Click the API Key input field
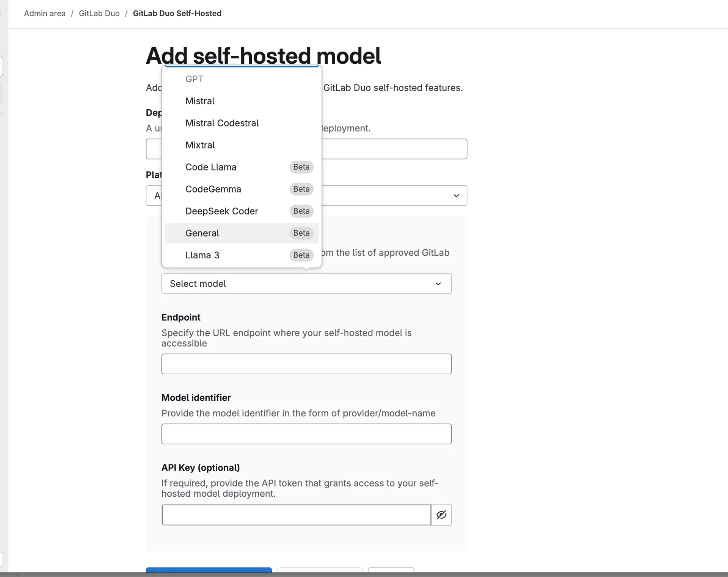Screen dimensions: 728x577 tap(297, 515)
